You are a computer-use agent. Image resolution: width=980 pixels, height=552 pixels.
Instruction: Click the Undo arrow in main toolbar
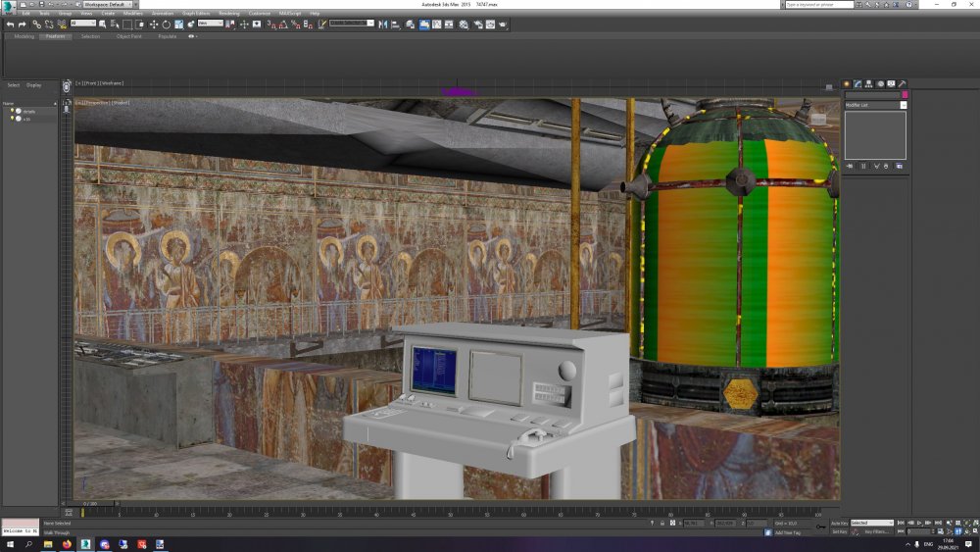point(10,24)
